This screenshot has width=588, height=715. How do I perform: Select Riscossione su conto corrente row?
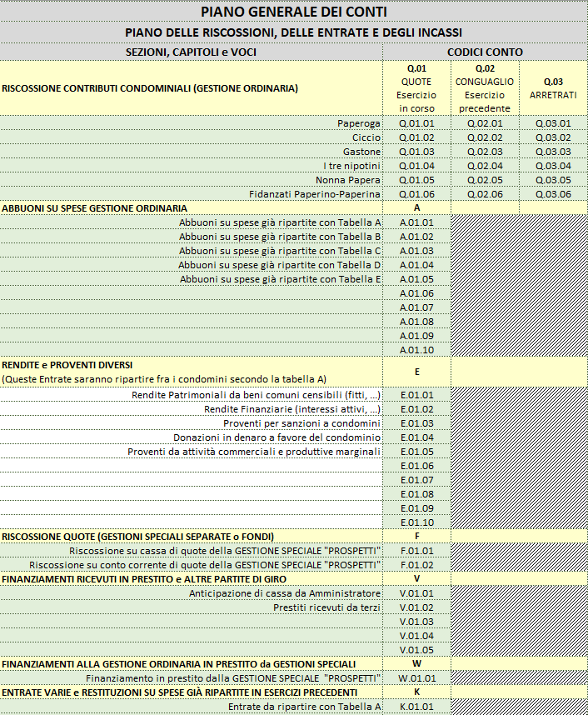(191, 564)
